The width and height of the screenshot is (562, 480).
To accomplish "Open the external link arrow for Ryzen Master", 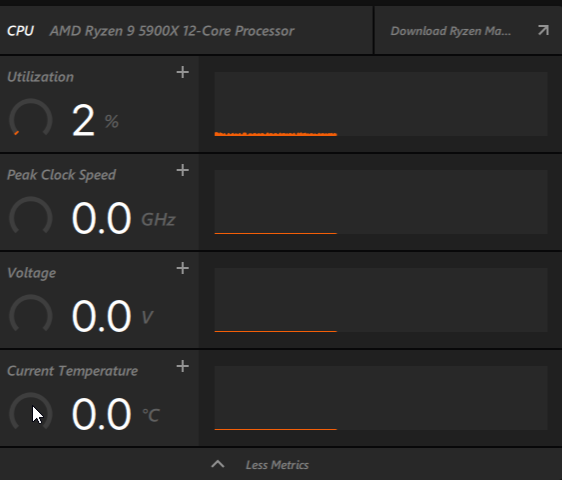I will point(543,30).
